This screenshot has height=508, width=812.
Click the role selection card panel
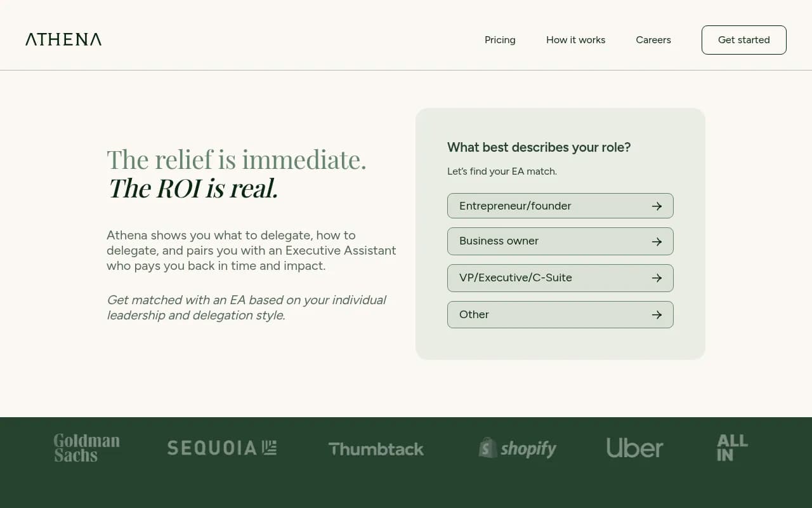click(x=560, y=343)
